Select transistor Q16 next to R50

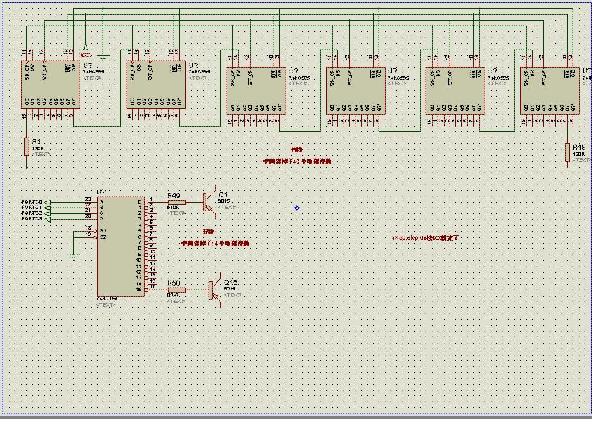tap(214, 290)
